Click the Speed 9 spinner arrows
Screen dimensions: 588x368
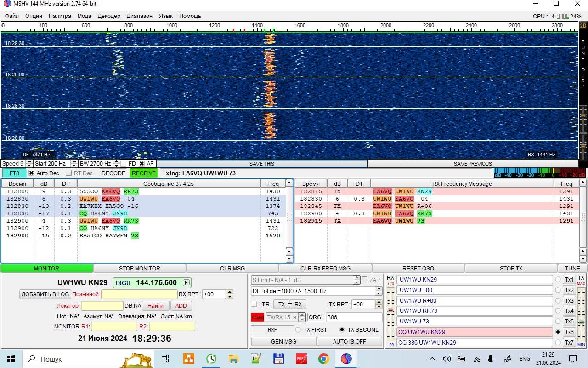point(29,164)
